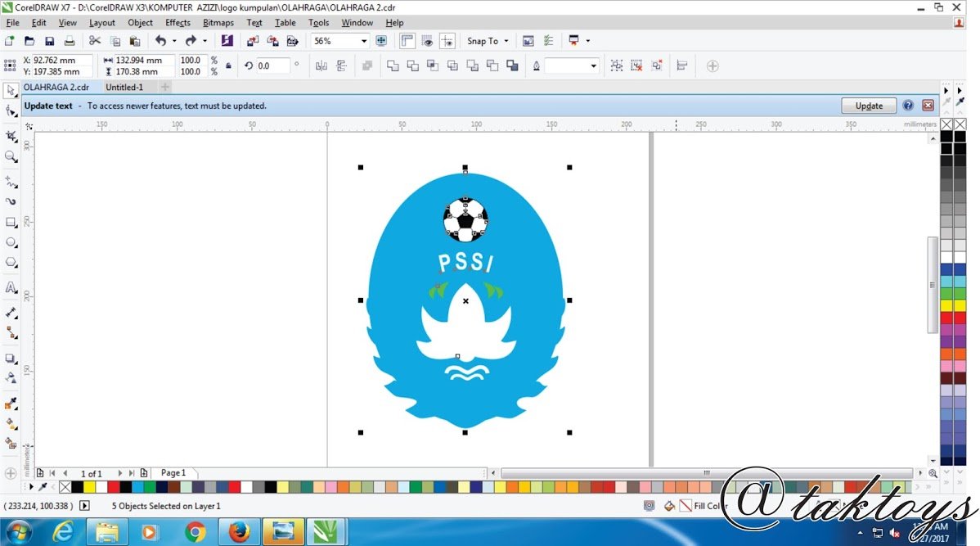
Task: Select the Ellipse tool
Action: 11,242
